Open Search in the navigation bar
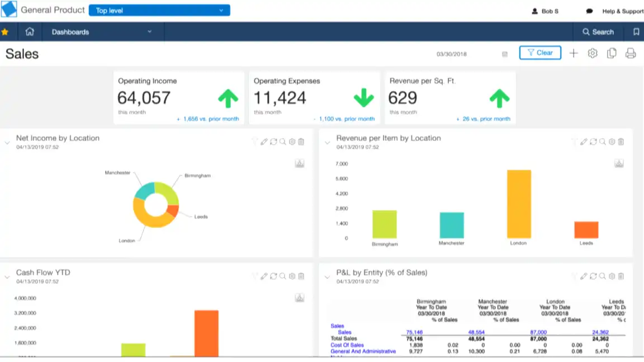 [x=598, y=32]
